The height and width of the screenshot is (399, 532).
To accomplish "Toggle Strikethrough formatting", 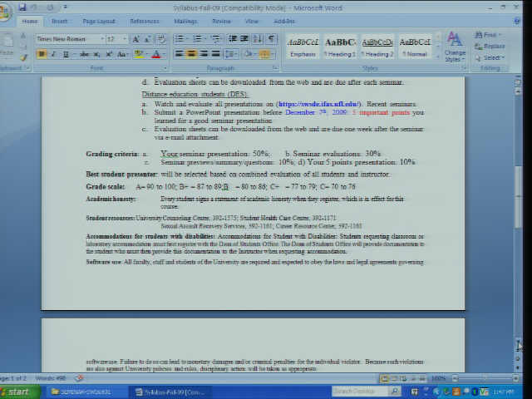I will tap(84, 54).
